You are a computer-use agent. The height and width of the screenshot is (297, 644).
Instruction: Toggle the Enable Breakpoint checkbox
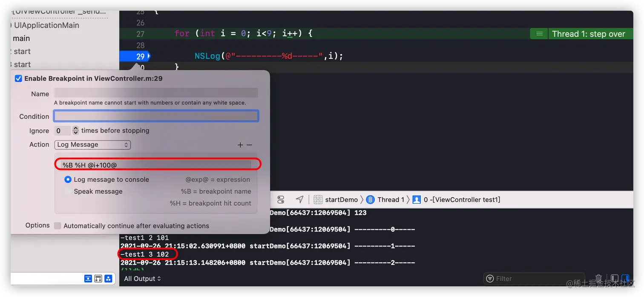click(18, 78)
